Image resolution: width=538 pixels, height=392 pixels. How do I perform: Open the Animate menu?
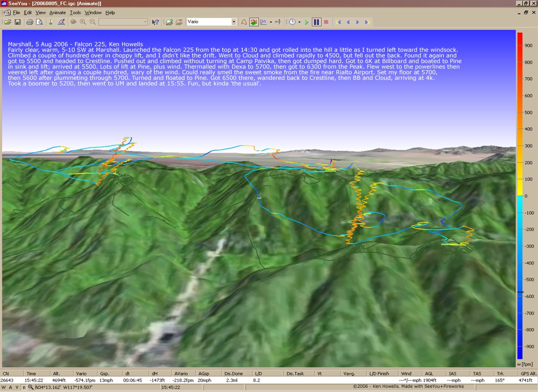57,13
